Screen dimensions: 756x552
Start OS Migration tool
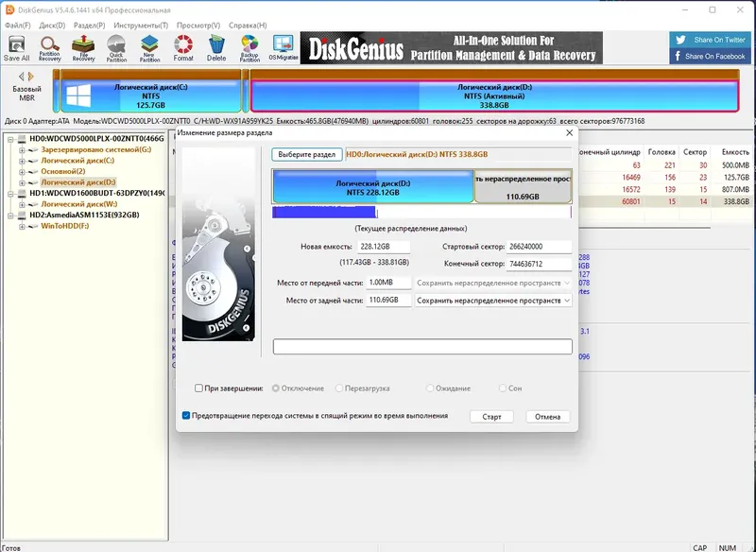[x=283, y=48]
